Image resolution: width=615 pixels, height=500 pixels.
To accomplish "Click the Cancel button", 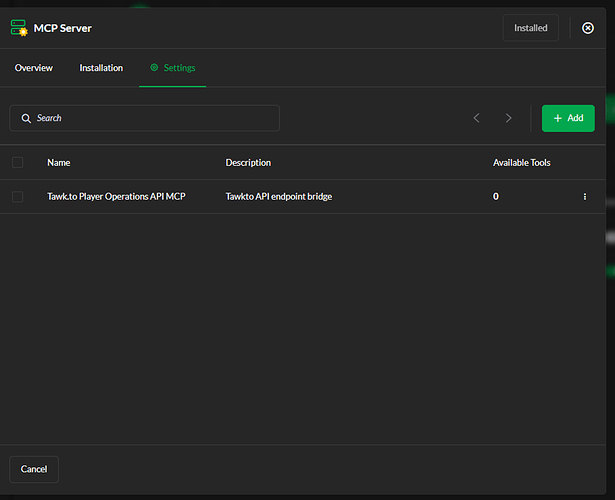I will [34, 469].
